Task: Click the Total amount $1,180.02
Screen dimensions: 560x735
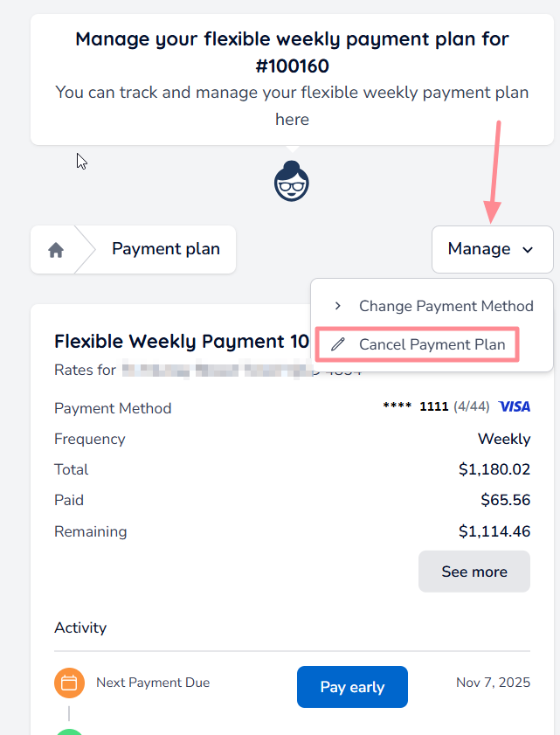Action: 494,469
